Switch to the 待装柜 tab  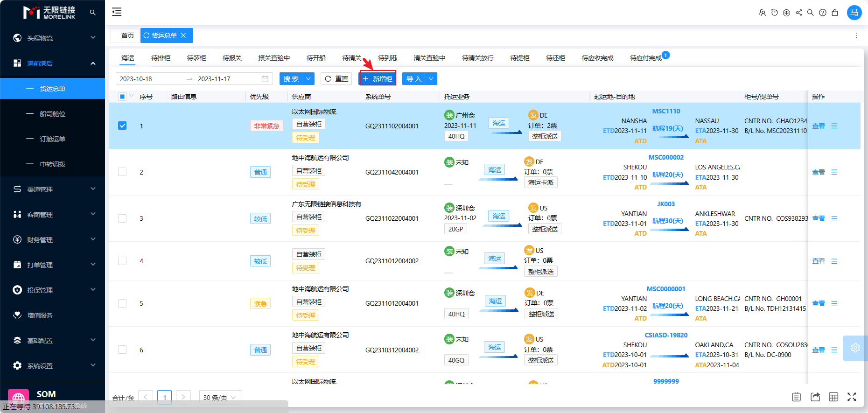click(x=196, y=58)
